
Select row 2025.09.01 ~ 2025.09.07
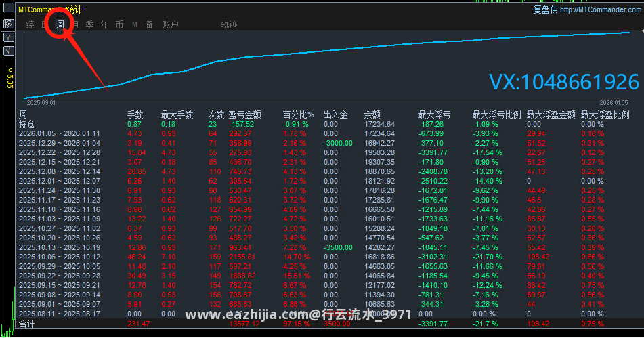tap(59, 304)
